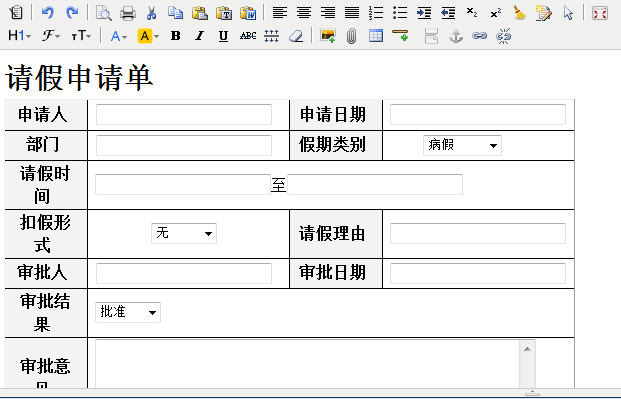Toggle fullscreen editor mode
The width and height of the screenshot is (621, 399).
pyautogui.click(x=600, y=13)
